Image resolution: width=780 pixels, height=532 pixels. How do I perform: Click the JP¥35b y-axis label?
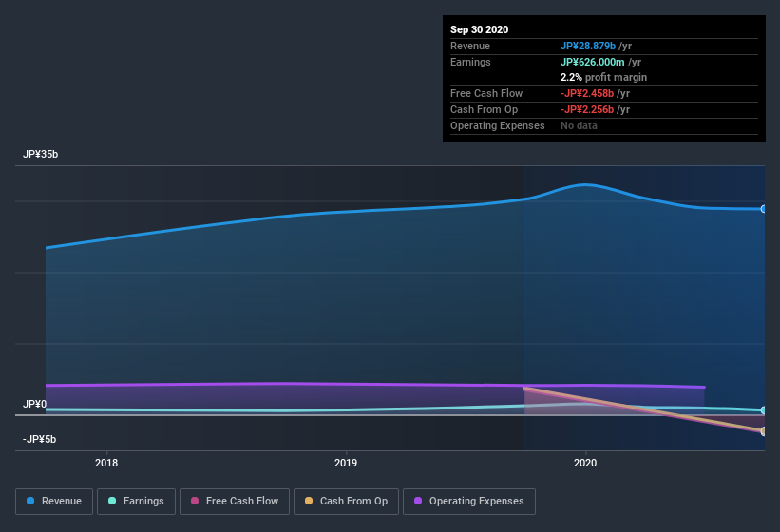(40, 154)
